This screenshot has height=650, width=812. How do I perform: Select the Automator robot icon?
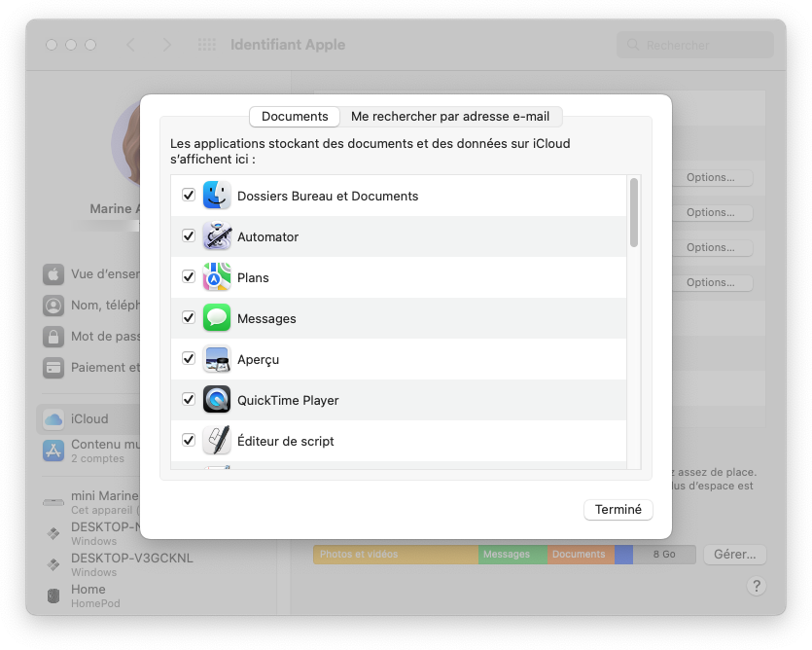[216, 235]
